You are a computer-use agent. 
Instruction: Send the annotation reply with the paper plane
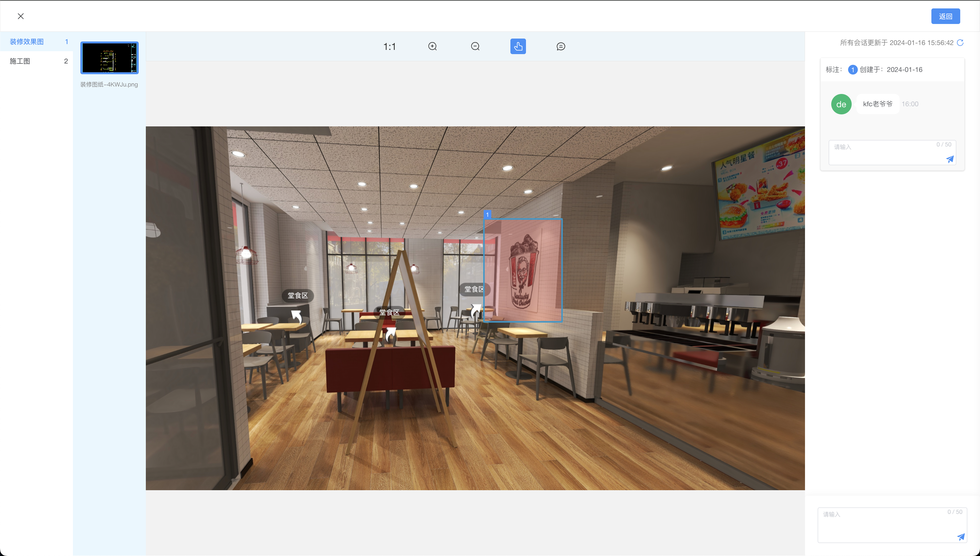(950, 159)
